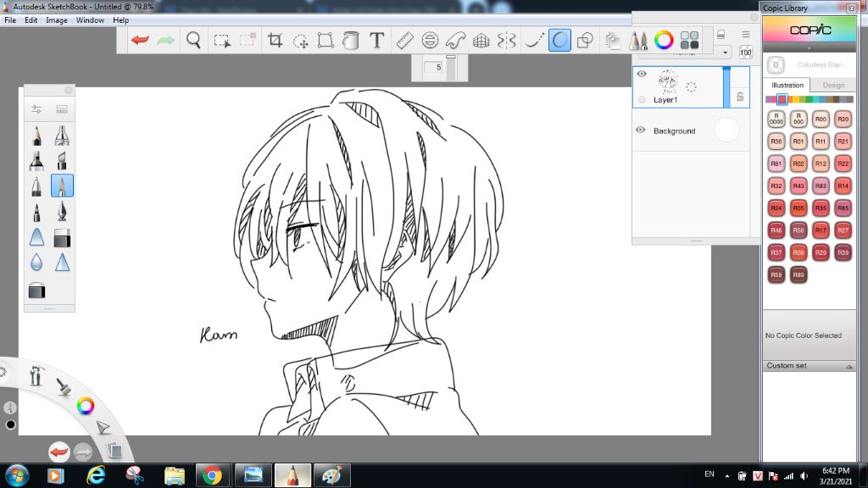
Task: Toggle the Predictive Stroke tool
Action: point(559,41)
